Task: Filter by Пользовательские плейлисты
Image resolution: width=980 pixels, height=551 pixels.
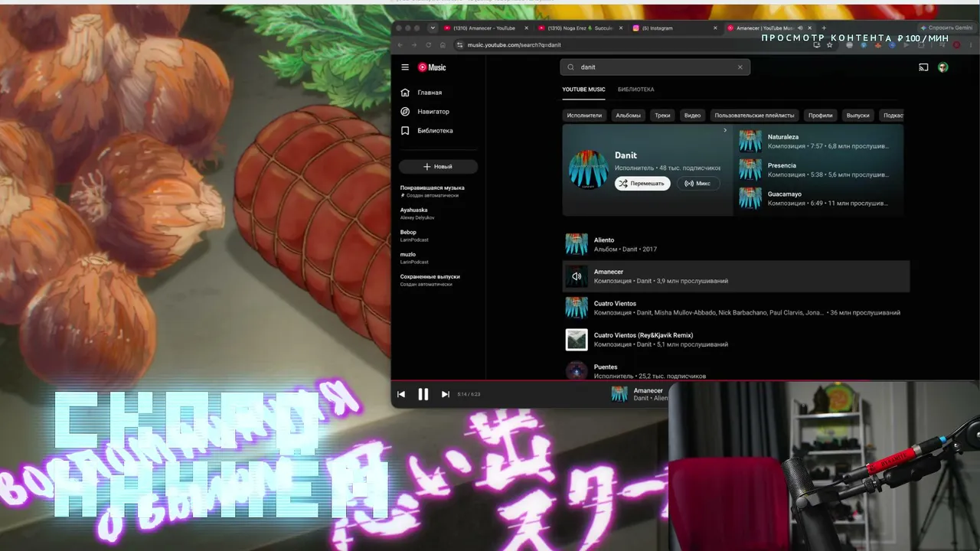Action: pyautogui.click(x=754, y=116)
